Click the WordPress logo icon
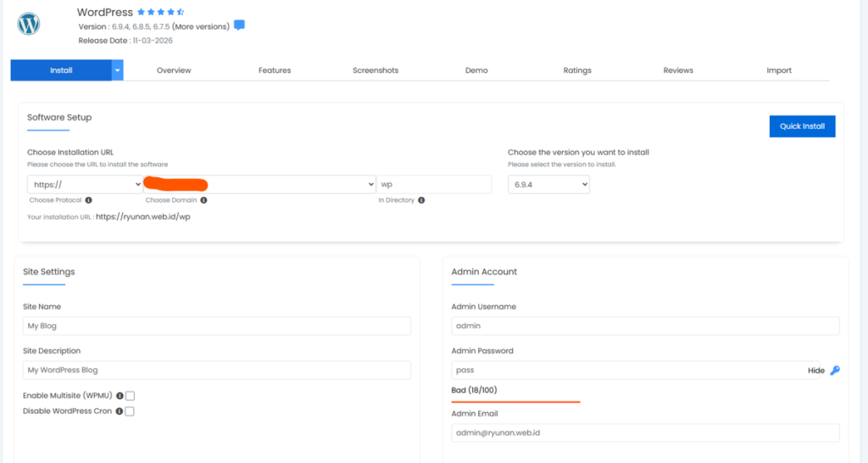Viewport: 868px width, 463px height. 28,24
